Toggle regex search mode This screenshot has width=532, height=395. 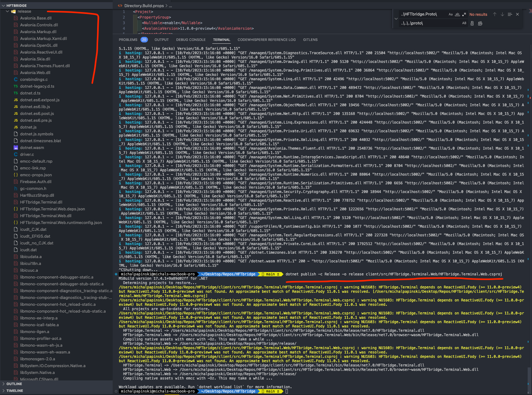coord(464,14)
